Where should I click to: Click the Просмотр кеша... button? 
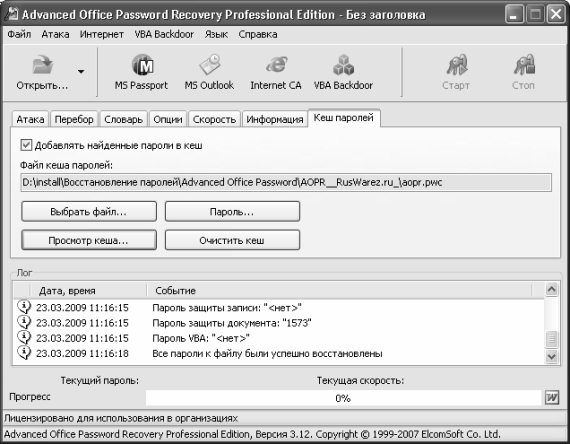click(89, 240)
